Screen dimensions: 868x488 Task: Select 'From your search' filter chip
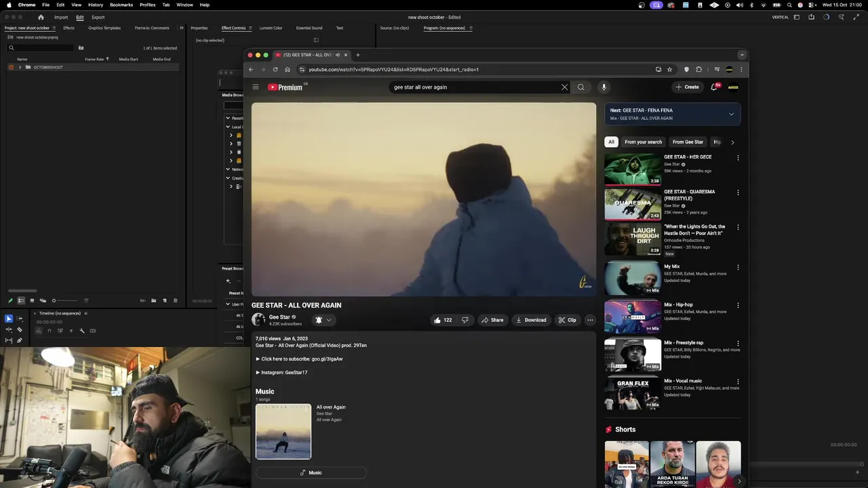643,142
